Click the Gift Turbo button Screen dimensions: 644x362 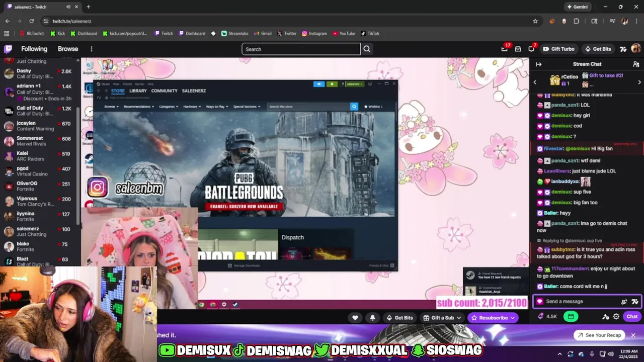point(558,49)
